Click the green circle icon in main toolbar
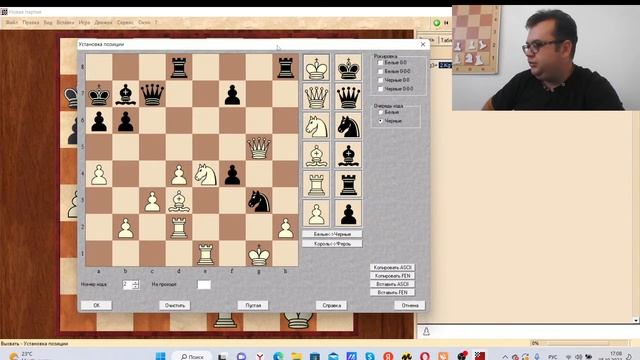 [x=437, y=23]
